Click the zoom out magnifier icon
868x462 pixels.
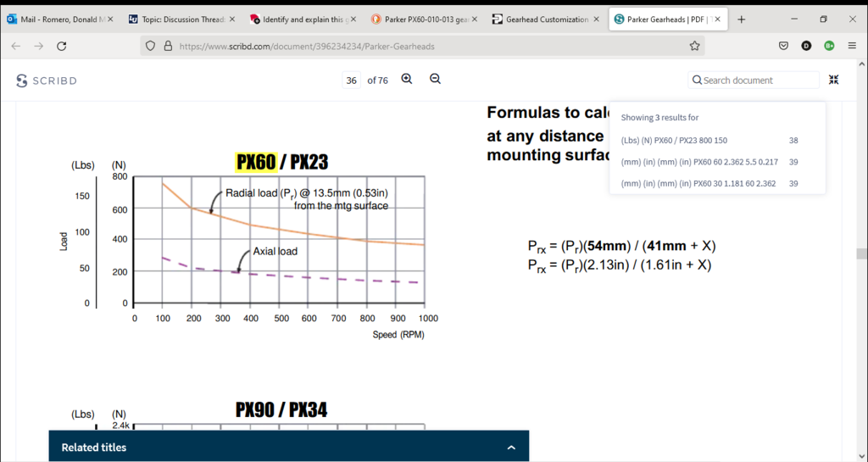[435, 79]
